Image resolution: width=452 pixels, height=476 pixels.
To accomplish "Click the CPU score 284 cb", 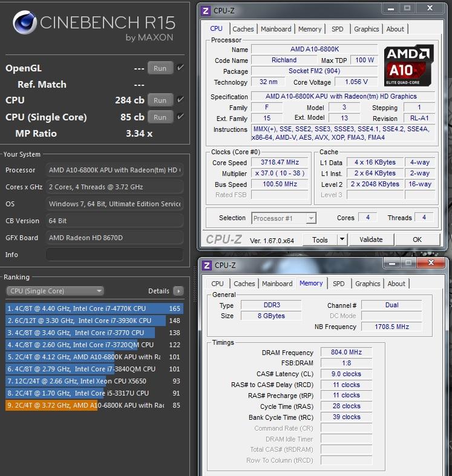I will (x=129, y=100).
